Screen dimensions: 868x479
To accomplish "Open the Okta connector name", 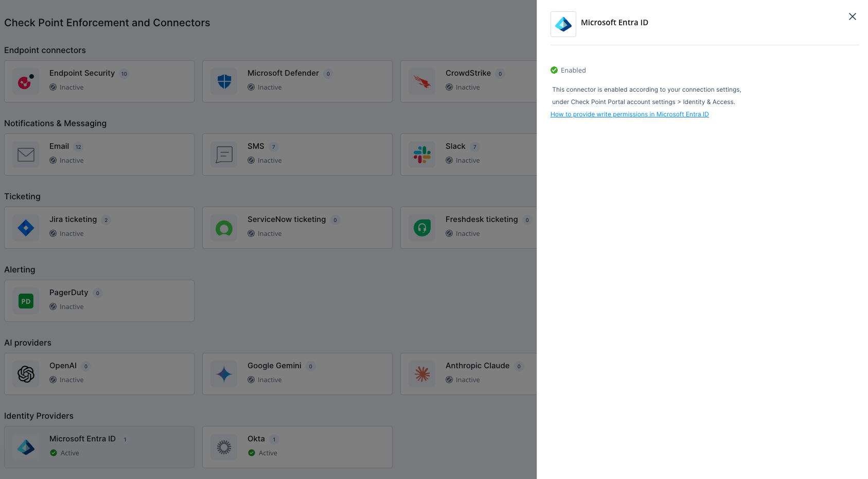I will click(256, 439).
